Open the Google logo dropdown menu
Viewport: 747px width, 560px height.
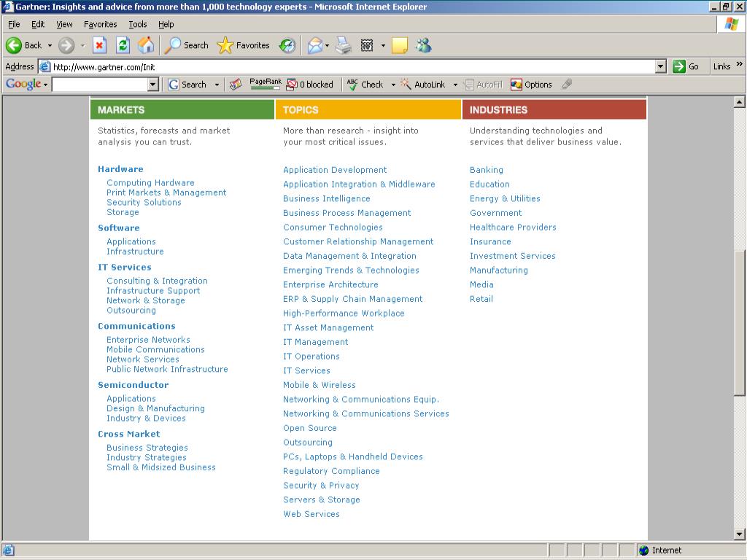[46, 85]
